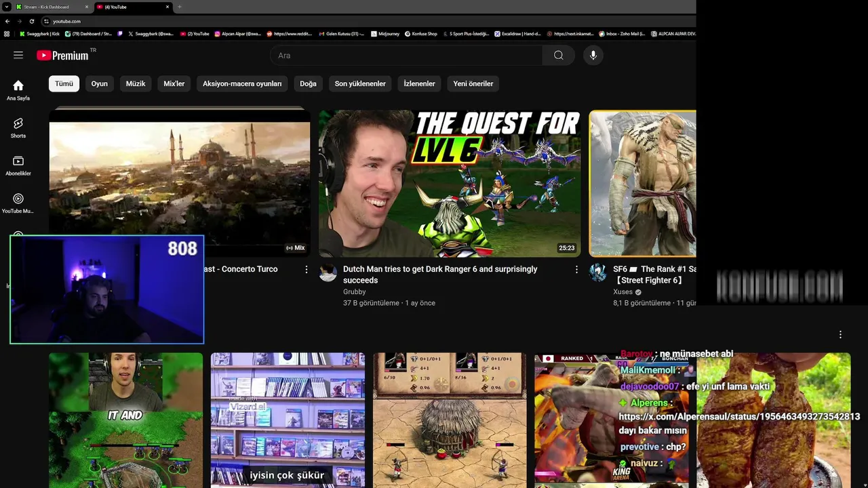The height and width of the screenshot is (488, 868).
Task: Open Konfuse Shop bookmark
Action: click(421, 33)
